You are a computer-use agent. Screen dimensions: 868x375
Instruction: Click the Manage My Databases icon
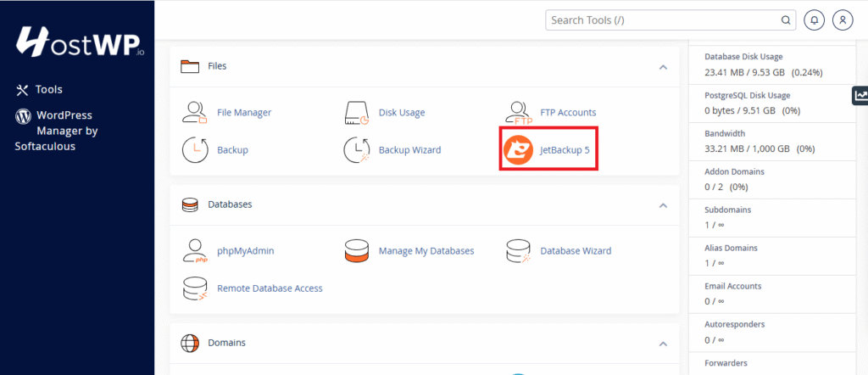pos(357,251)
